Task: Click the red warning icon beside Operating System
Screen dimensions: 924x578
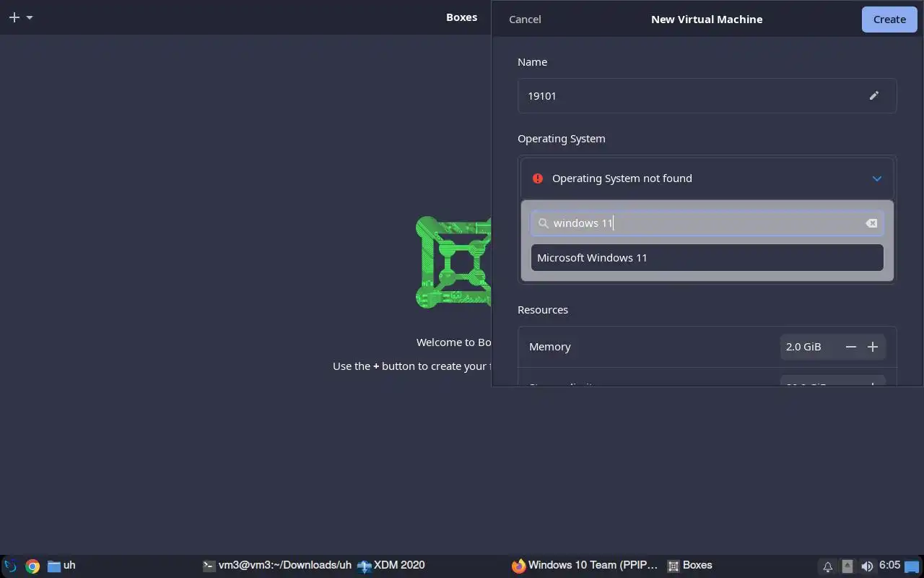Action: click(x=537, y=178)
